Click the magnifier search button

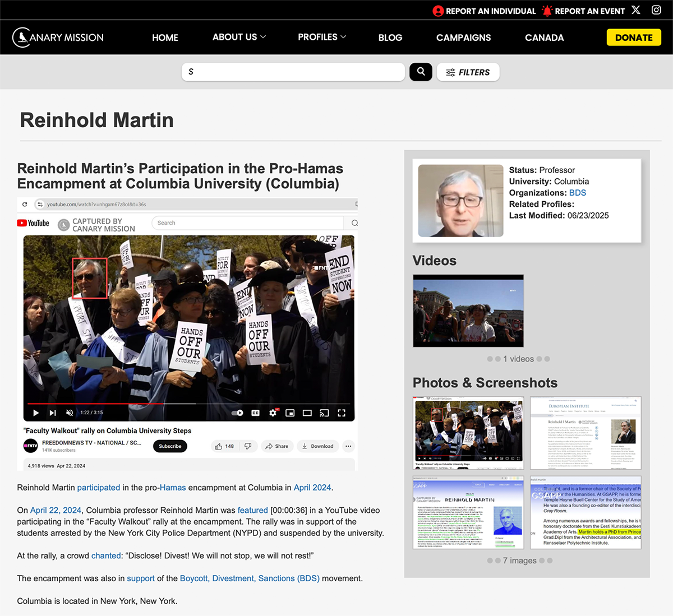(421, 72)
